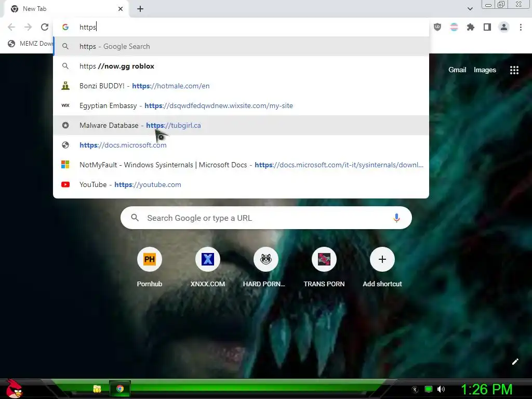Select the New Tab tab
This screenshot has width=532, height=399.
coord(66,9)
